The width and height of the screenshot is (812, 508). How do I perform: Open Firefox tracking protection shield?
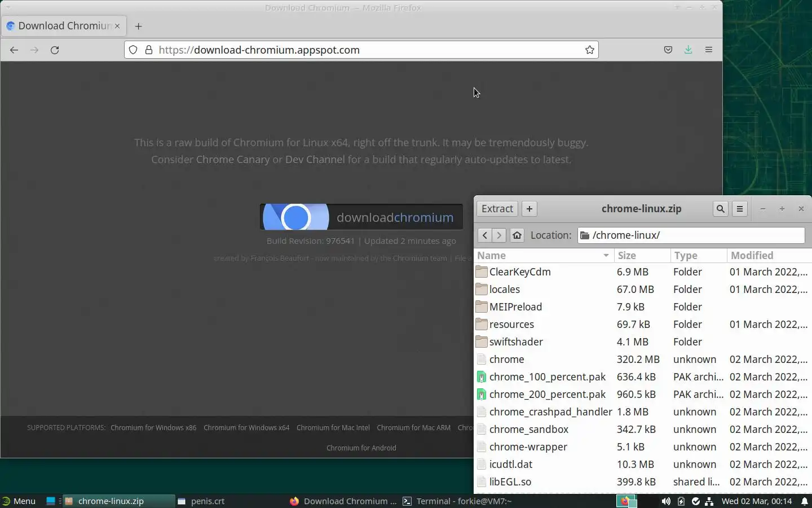tap(133, 50)
